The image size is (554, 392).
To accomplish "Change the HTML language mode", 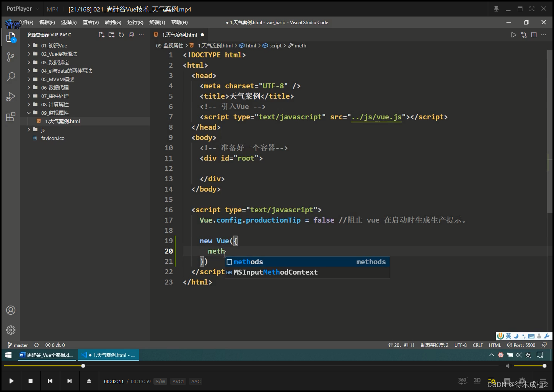I will coord(495,345).
